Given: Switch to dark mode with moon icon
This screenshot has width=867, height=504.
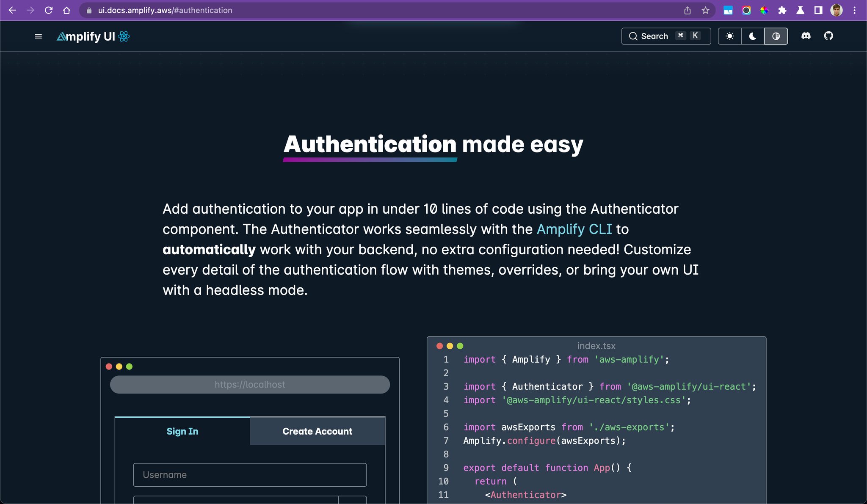Looking at the screenshot, I should point(753,36).
